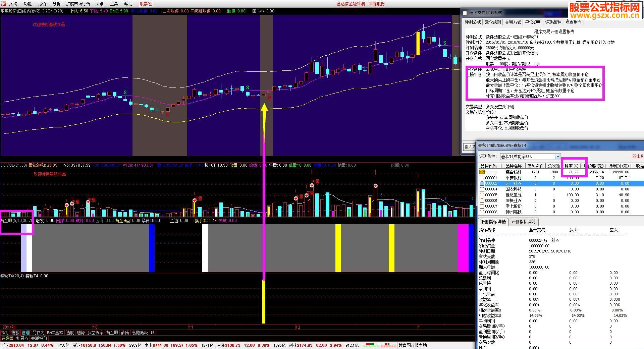Sort by the 品种名称 column header
The height and width of the screenshot is (349, 644).
click(x=514, y=166)
